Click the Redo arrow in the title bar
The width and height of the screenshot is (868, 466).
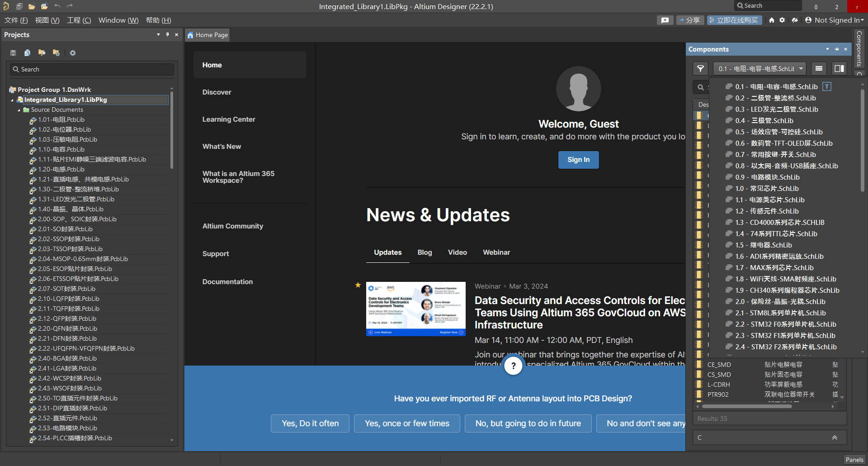coord(70,6)
